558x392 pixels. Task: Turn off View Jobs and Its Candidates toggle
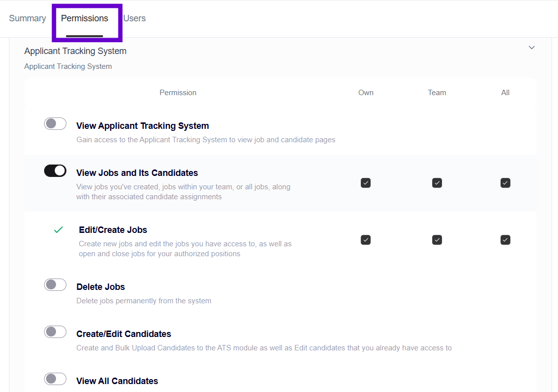point(55,171)
